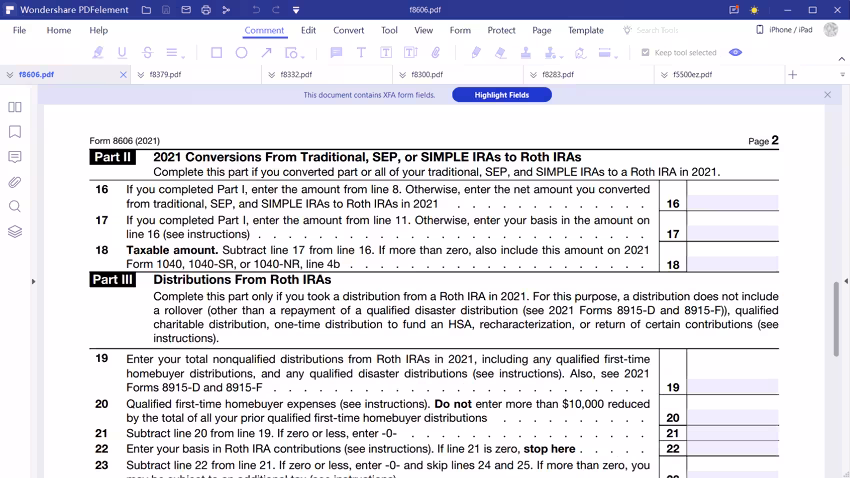Image resolution: width=850 pixels, height=478 pixels.
Task: Click the Highlight Fields button
Action: click(x=502, y=95)
